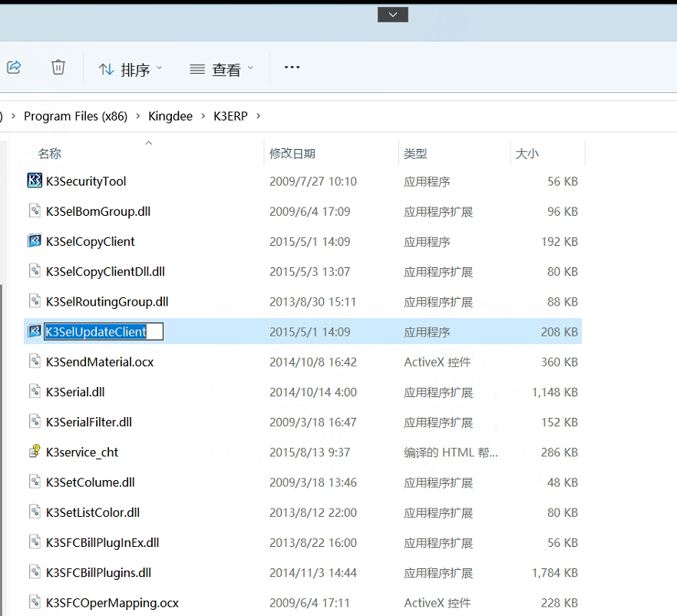The height and width of the screenshot is (616, 677).
Task: Select the K3SFCOperMapping.ocx file name
Action: 113,603
